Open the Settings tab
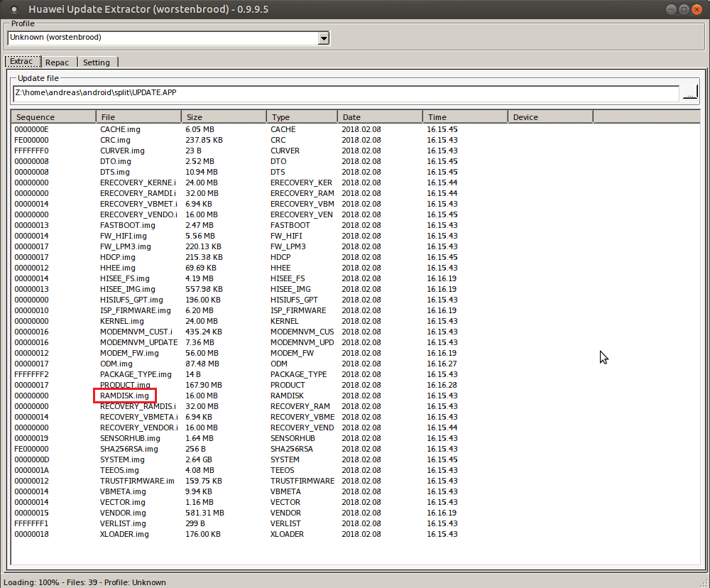 pyautogui.click(x=97, y=62)
